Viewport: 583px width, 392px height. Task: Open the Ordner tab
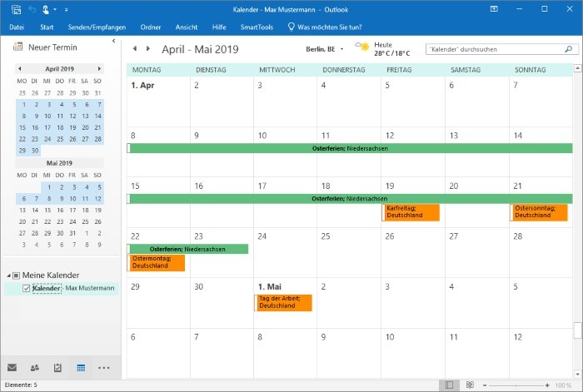point(151,27)
